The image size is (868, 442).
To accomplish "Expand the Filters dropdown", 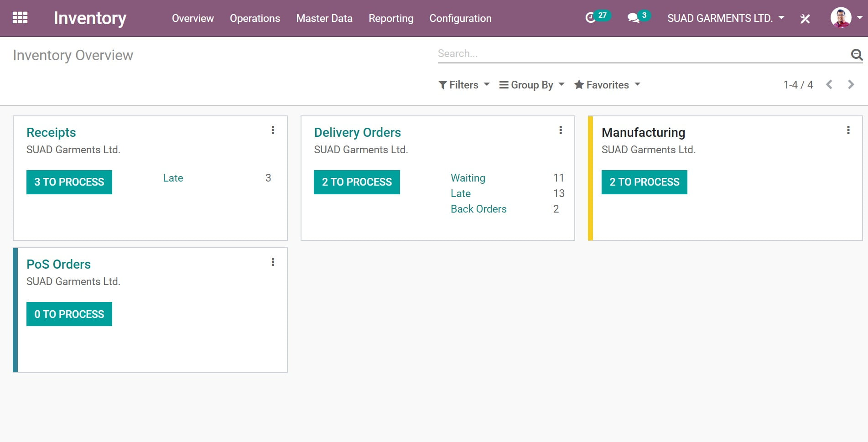I will pyautogui.click(x=464, y=85).
